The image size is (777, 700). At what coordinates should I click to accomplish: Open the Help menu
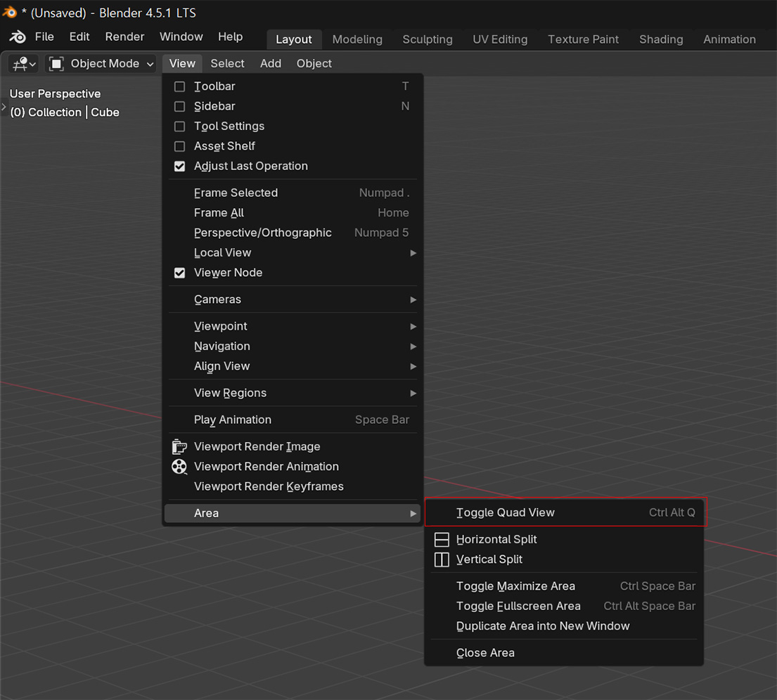click(x=231, y=37)
